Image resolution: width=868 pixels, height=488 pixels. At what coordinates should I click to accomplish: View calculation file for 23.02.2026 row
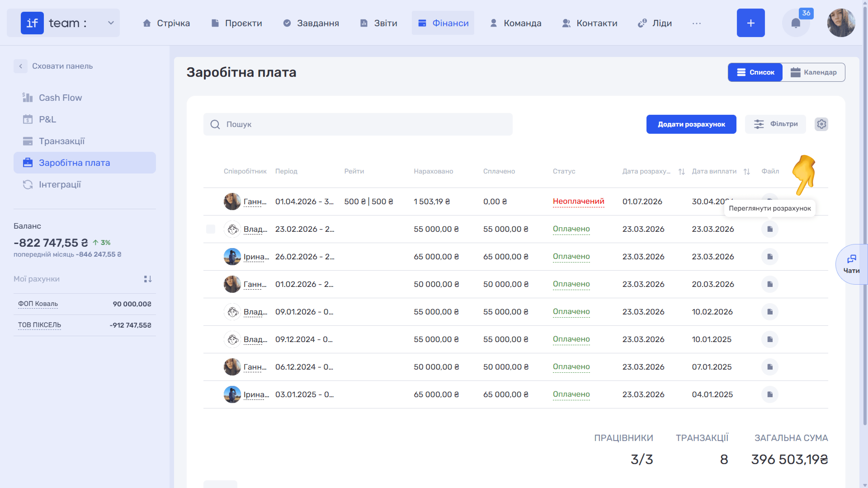pos(770,229)
